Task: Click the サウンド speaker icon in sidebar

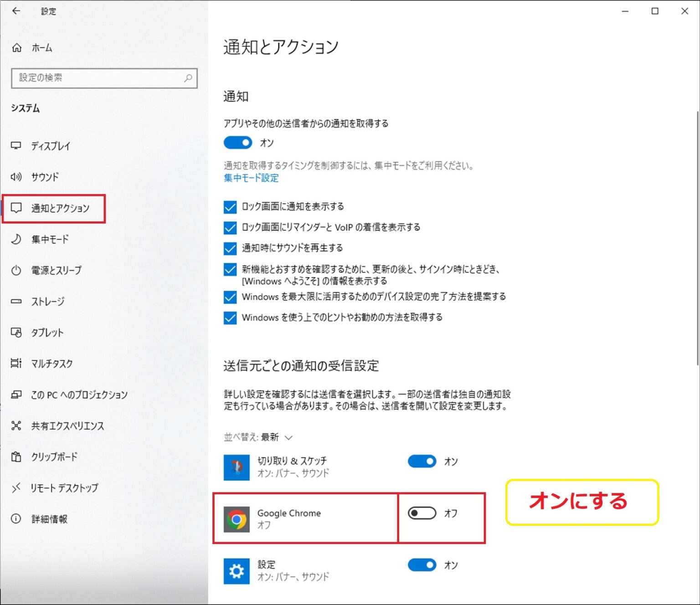Action: (x=16, y=177)
